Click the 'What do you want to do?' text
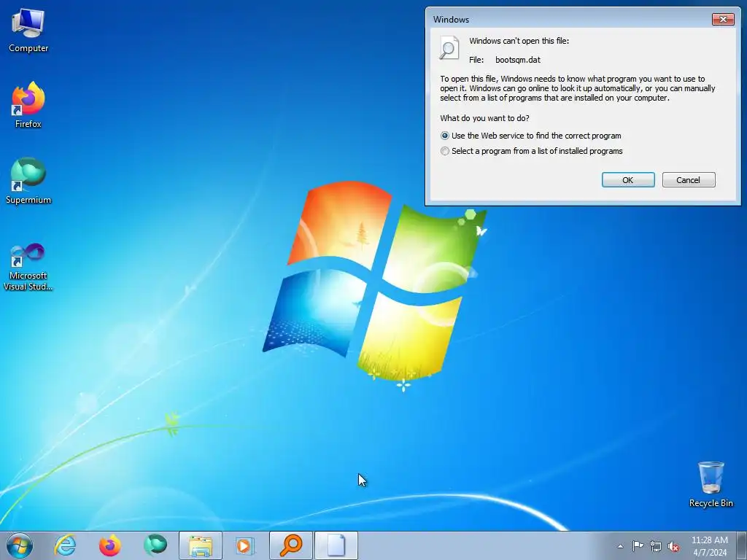Image resolution: width=747 pixels, height=560 pixels. [484, 118]
